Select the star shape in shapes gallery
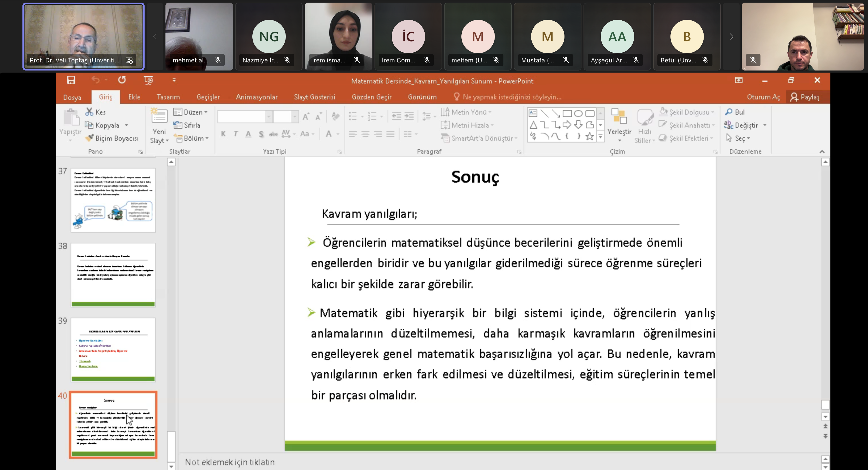Image resolution: width=868 pixels, height=470 pixels. (x=589, y=136)
